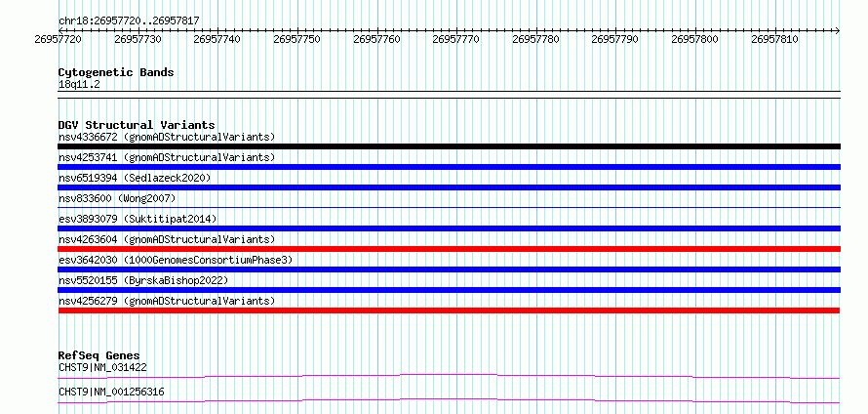The image size is (868, 414).
Task: Select the blue nsv4253741 variant bar
Action: pyautogui.click(x=449, y=167)
